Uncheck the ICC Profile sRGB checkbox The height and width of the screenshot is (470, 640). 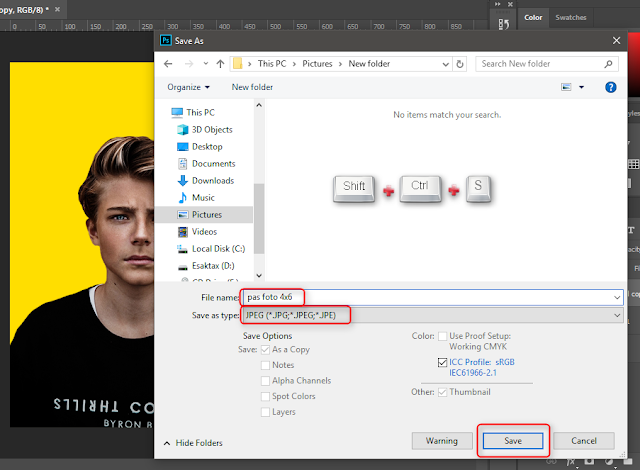442,362
